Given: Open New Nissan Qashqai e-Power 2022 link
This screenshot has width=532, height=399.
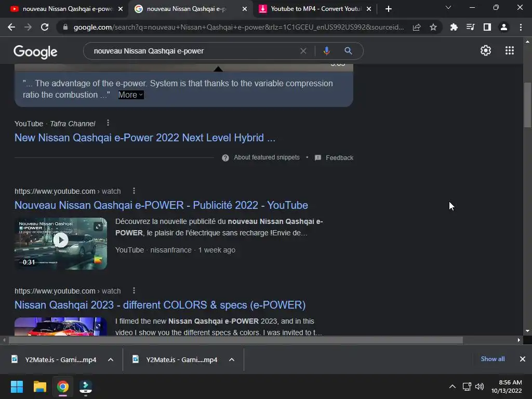Looking at the screenshot, I should click(145, 138).
